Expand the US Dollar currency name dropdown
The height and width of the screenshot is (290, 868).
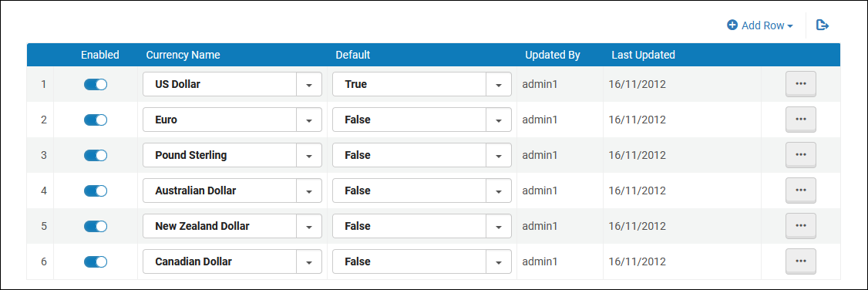click(x=309, y=85)
